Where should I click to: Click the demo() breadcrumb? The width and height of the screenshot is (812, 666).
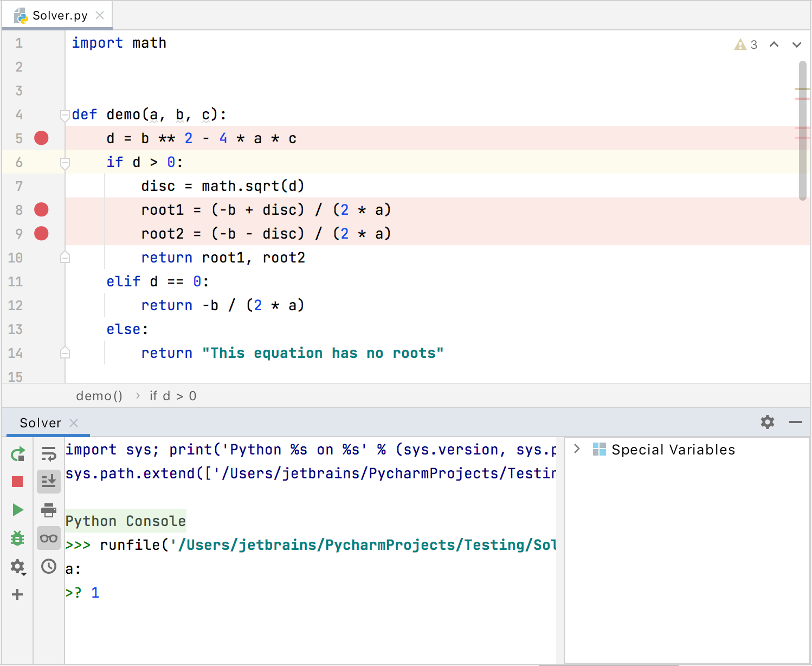coord(99,396)
